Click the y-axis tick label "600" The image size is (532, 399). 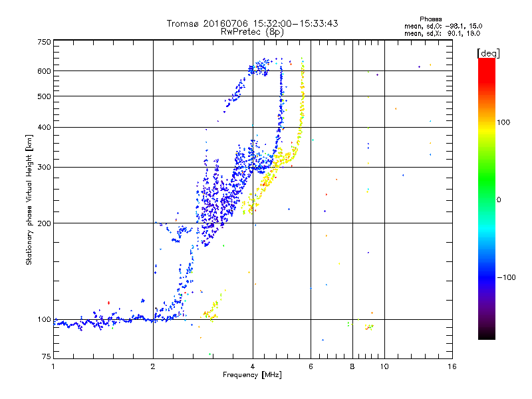click(x=44, y=71)
